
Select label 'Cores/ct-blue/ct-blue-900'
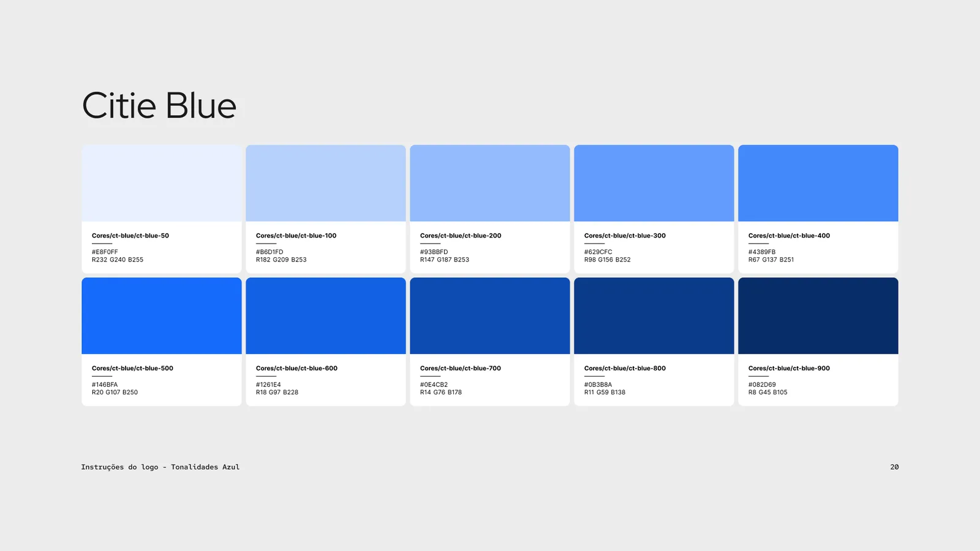pos(789,369)
